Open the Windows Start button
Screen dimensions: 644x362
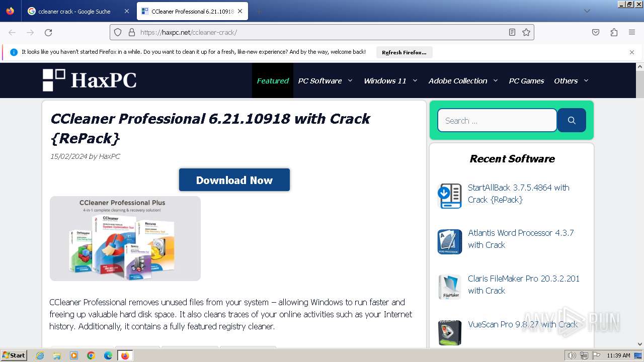pyautogui.click(x=14, y=355)
